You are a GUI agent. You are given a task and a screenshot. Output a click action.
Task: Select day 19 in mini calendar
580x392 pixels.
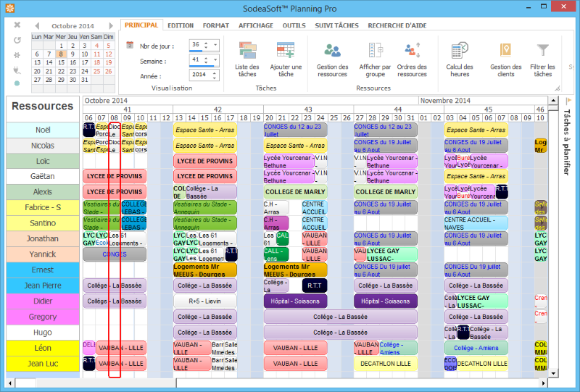(108, 62)
